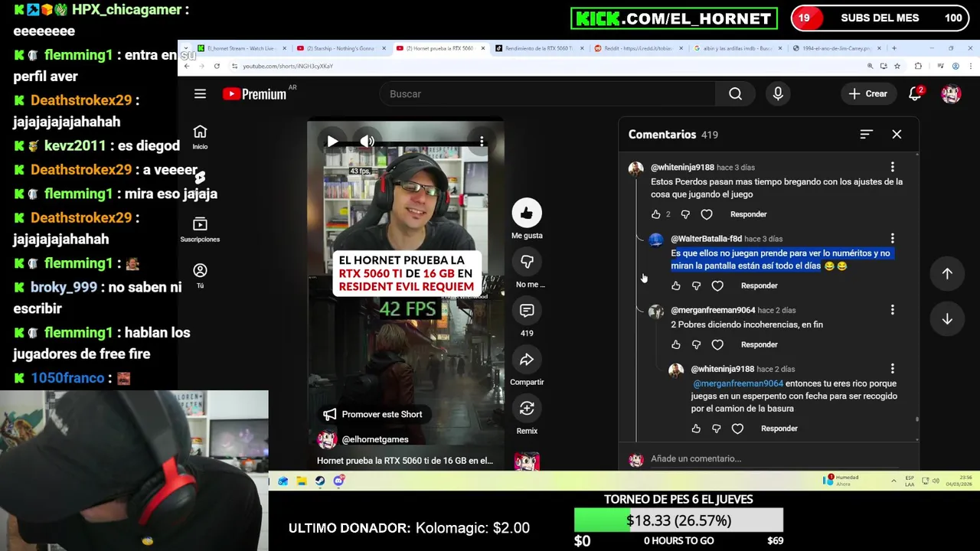This screenshot has height=551, width=980.
Task: Click into the Buscar search field
Action: (x=547, y=93)
